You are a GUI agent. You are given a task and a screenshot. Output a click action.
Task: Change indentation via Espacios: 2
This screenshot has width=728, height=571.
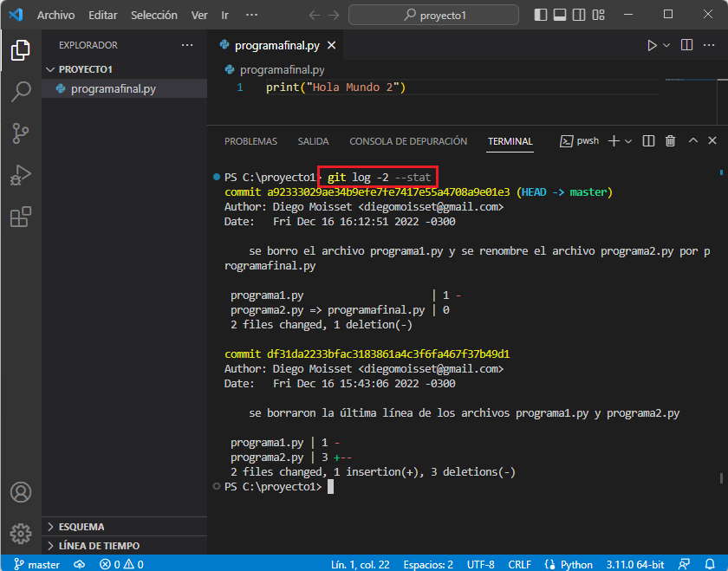tap(428, 564)
